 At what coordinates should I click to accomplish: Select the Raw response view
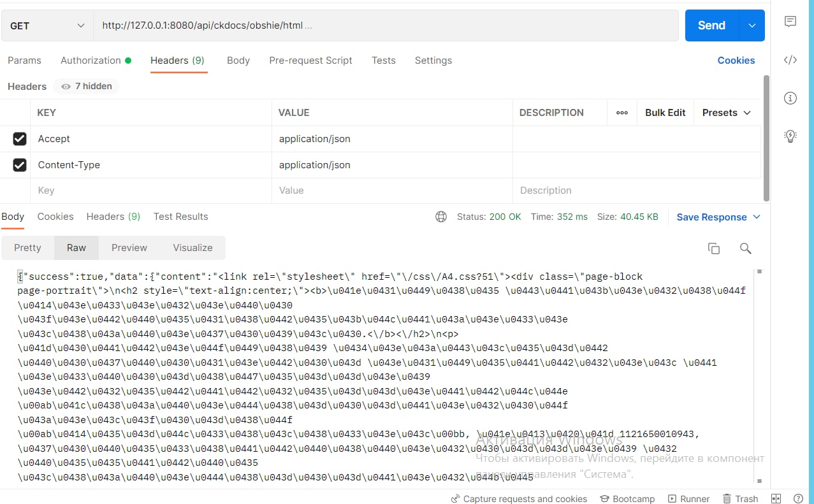coord(76,248)
